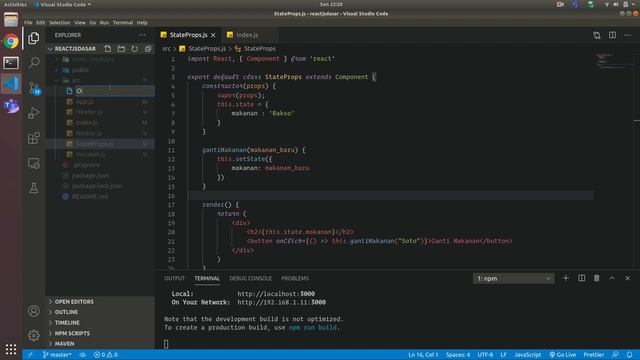Switch to the DEBUG CONSOLE tab
The height and width of the screenshot is (360, 640).
click(250, 278)
